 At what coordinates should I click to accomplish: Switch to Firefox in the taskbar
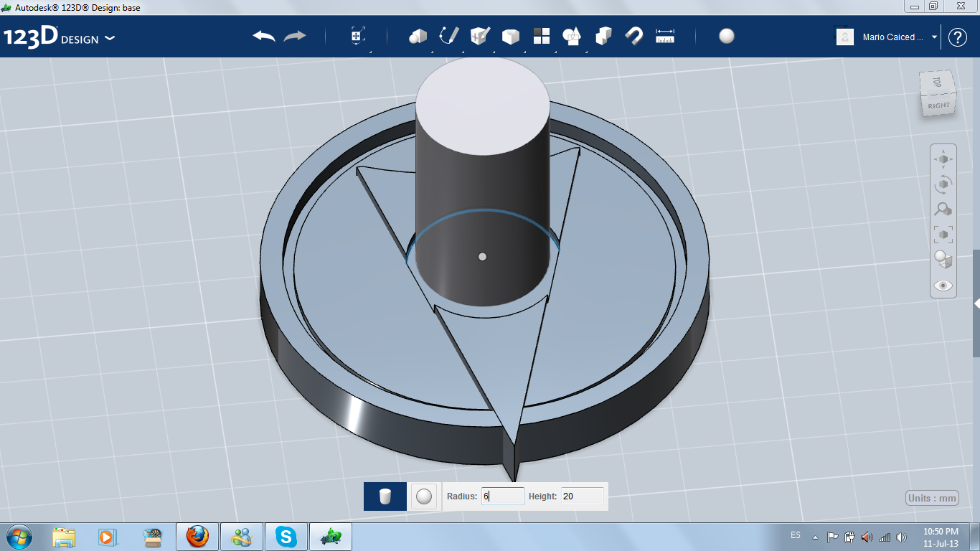click(197, 536)
